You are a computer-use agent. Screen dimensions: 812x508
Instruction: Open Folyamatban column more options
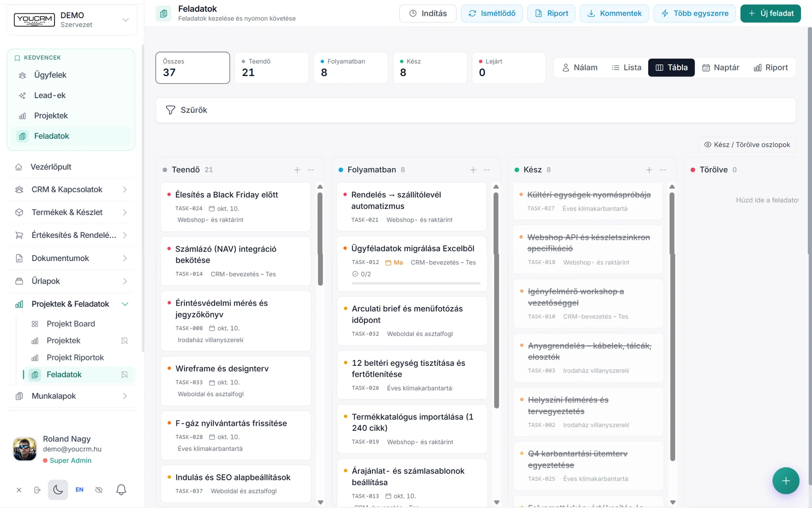[487, 170]
